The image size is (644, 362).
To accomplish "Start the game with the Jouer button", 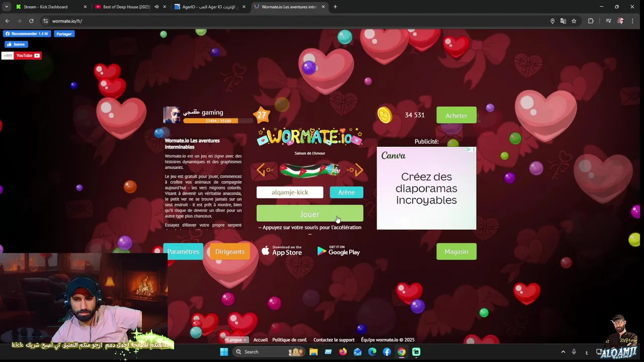I will (309, 214).
